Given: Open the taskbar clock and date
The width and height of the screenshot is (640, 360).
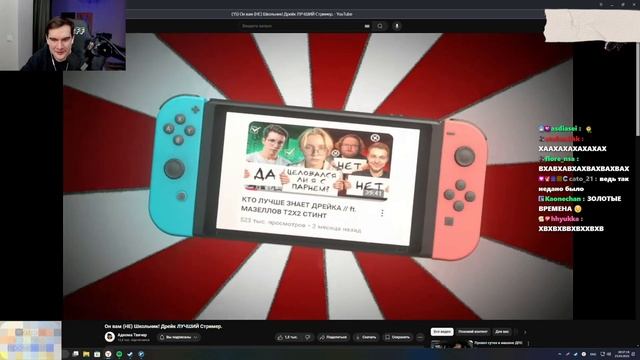Looking at the screenshot, I should click(x=623, y=354).
